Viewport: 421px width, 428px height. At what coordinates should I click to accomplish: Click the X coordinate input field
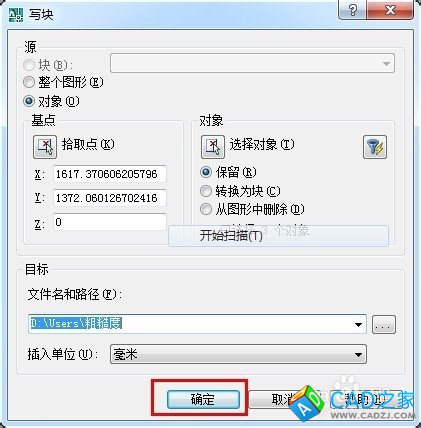point(110,174)
